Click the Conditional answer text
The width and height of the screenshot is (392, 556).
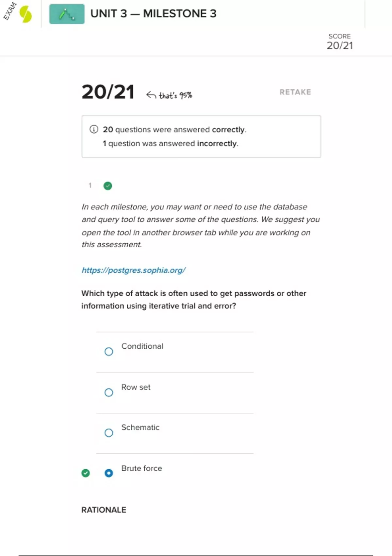[142, 346]
